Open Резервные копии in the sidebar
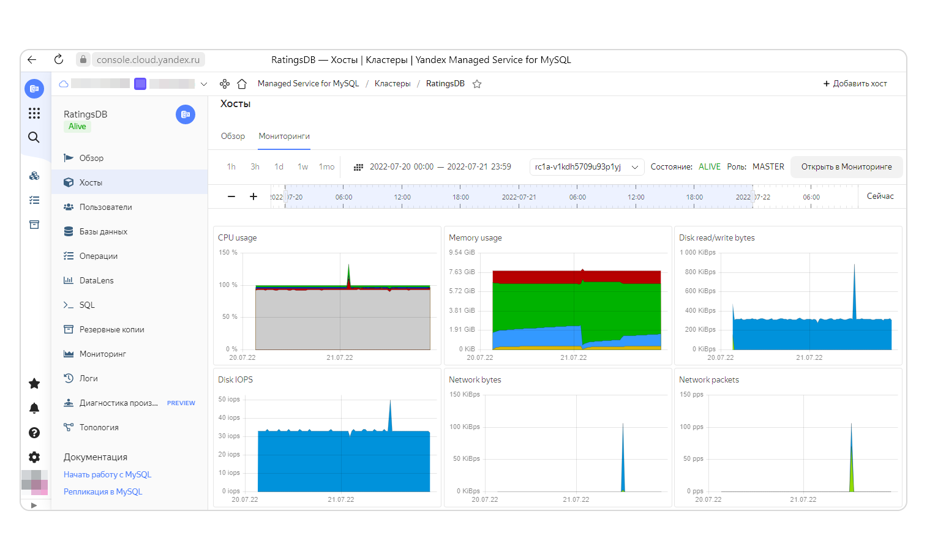927x560 pixels. pos(130,329)
